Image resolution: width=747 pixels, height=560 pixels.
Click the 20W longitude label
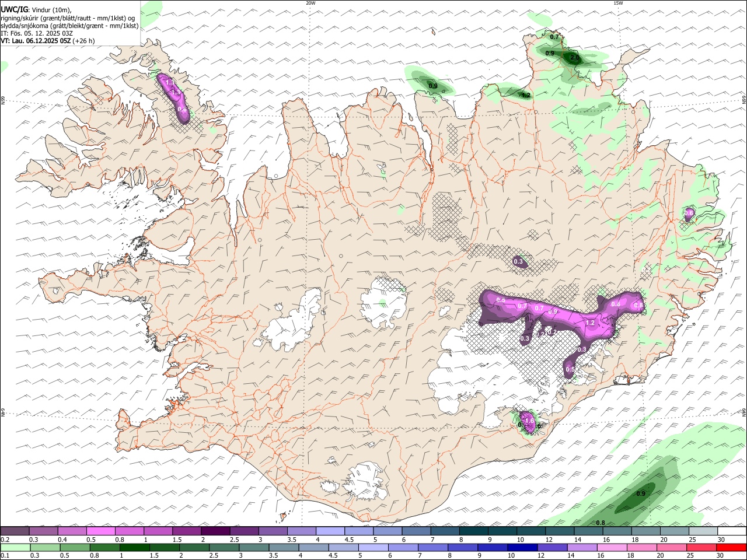(x=310, y=3)
